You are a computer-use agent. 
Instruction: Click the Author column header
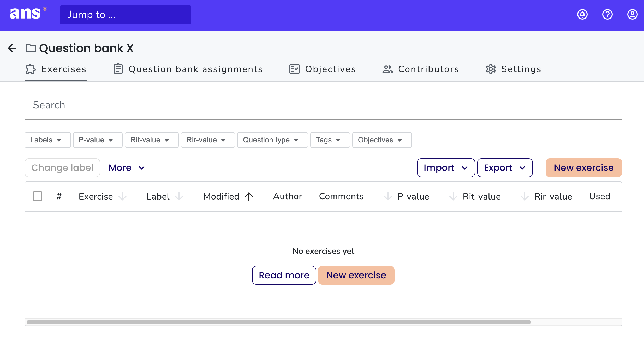point(288,196)
